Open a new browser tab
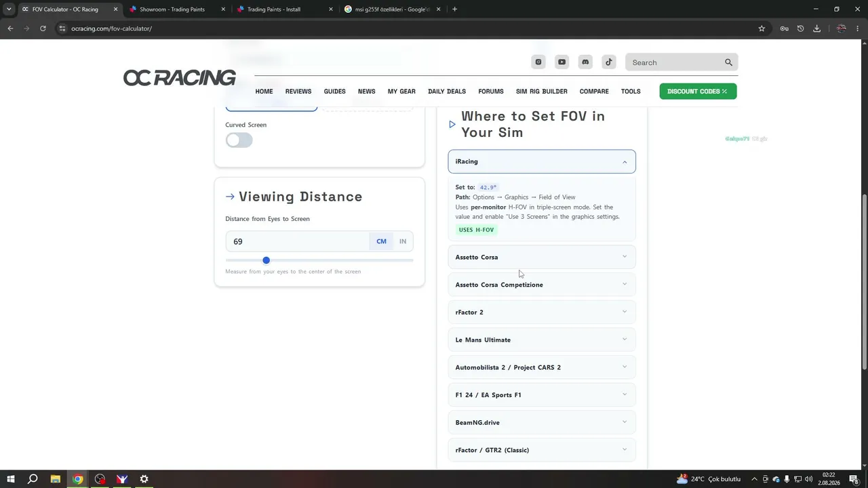This screenshot has width=868, height=488. [454, 9]
